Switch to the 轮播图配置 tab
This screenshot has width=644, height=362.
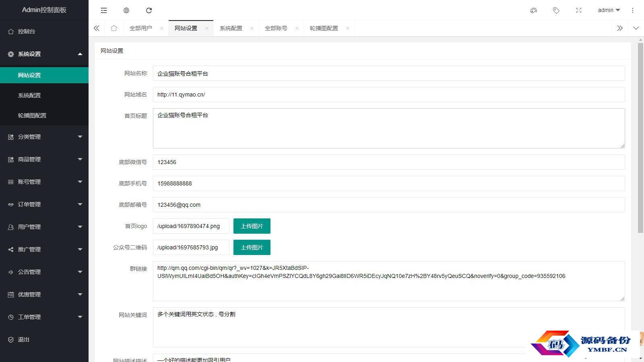(324, 28)
